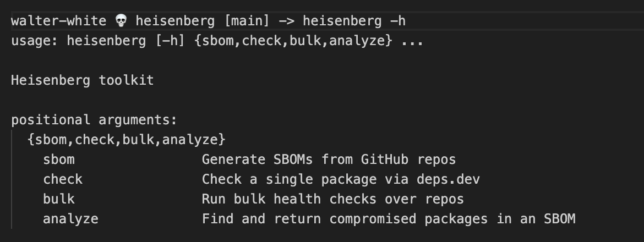The height and width of the screenshot is (242, 644).
Task: Click the word GitHub in the sbom description
Action: [x=385, y=159]
